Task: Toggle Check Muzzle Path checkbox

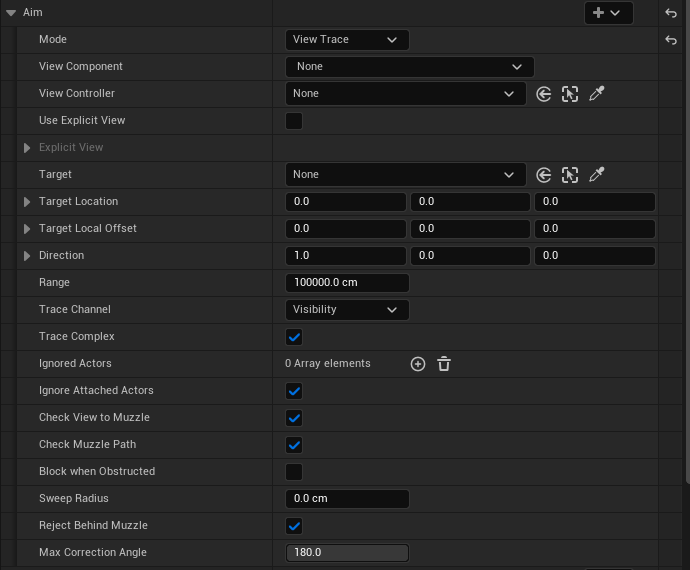Action: 294,445
